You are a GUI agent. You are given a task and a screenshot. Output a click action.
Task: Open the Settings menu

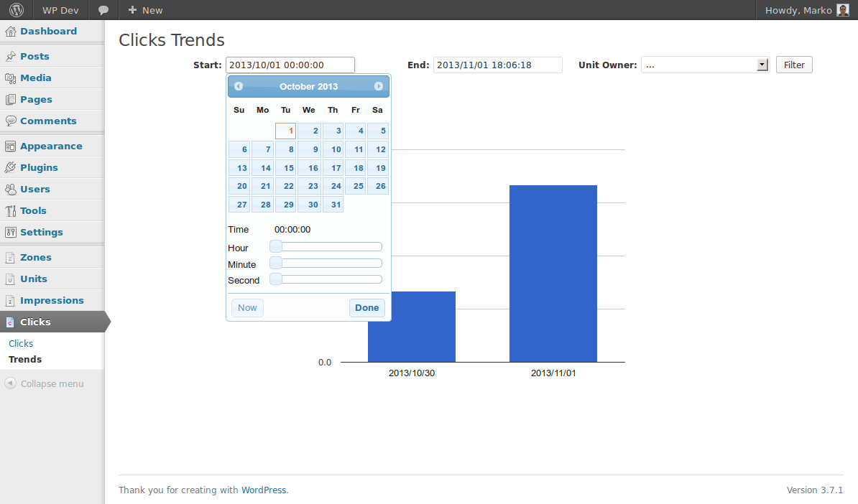coord(42,233)
